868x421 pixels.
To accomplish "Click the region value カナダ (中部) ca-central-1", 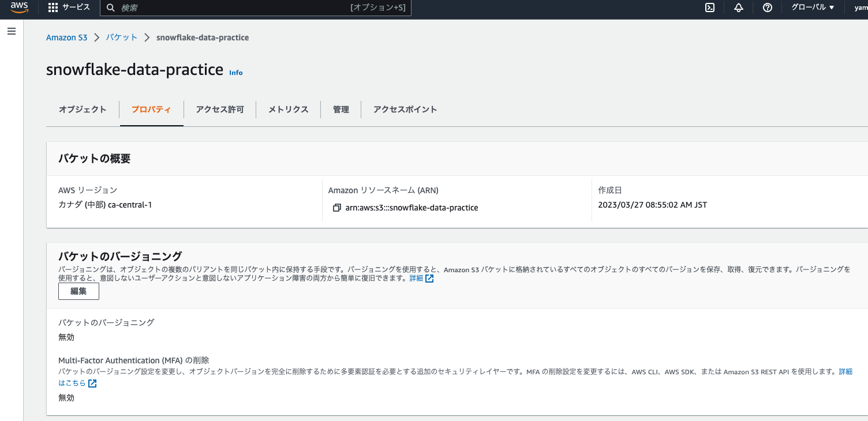I will (105, 205).
